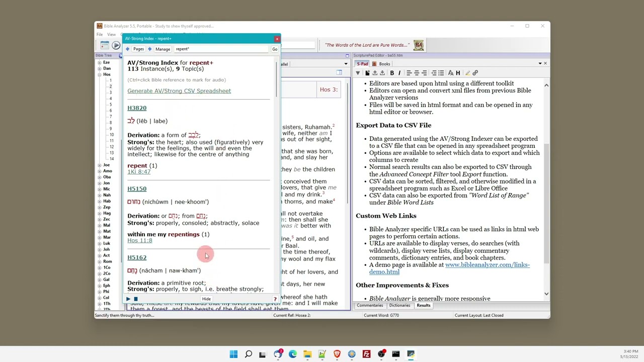Expand the Rom book in Bible Tree
Image resolution: width=644 pixels, height=362 pixels.
[100, 261]
